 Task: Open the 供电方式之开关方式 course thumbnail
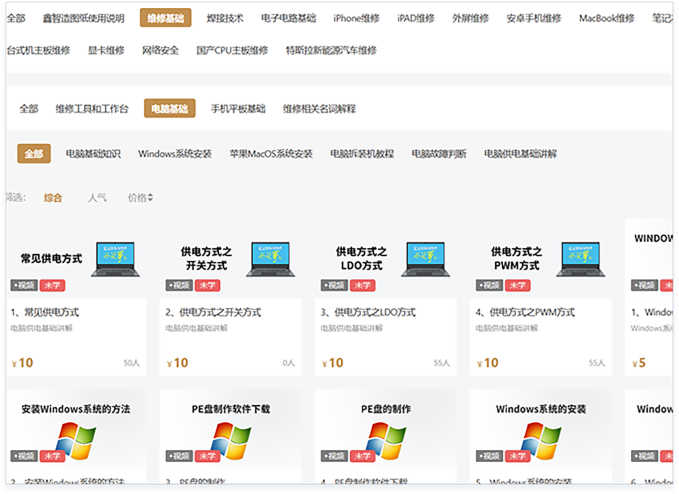pos(230,259)
